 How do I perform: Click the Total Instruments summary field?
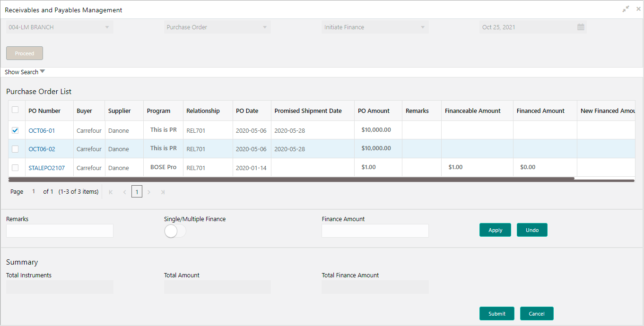[x=60, y=287]
